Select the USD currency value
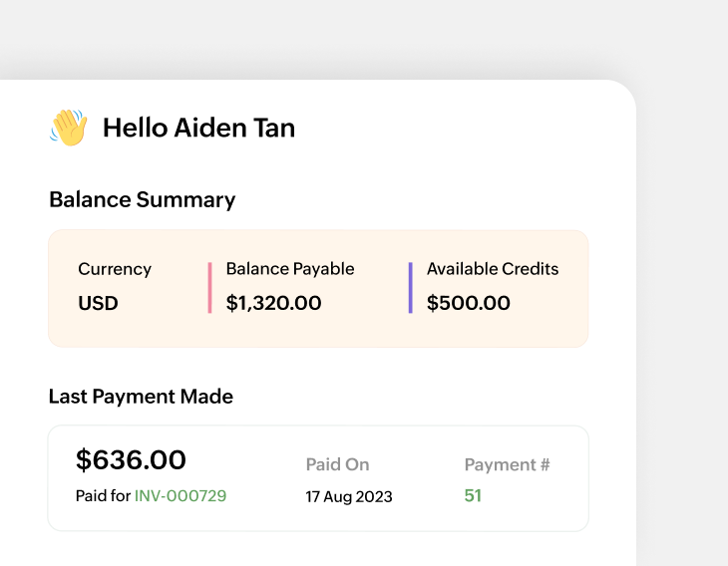The height and width of the screenshot is (566, 728). click(x=98, y=303)
